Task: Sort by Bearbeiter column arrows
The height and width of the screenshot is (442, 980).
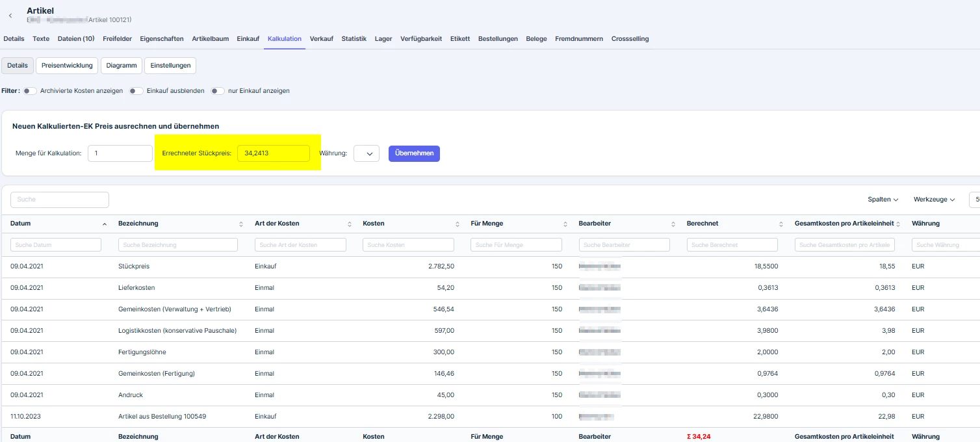Action: click(673, 224)
